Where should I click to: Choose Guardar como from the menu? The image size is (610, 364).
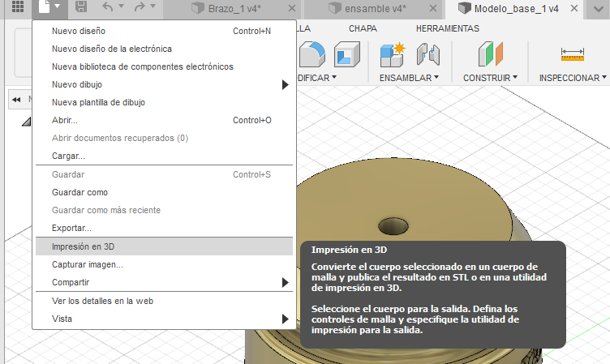point(164,192)
